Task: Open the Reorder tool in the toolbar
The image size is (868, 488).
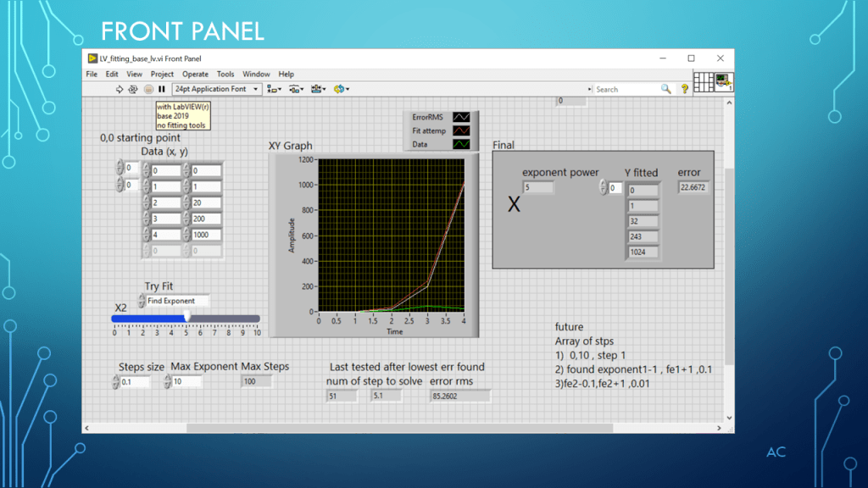Action: [x=341, y=89]
